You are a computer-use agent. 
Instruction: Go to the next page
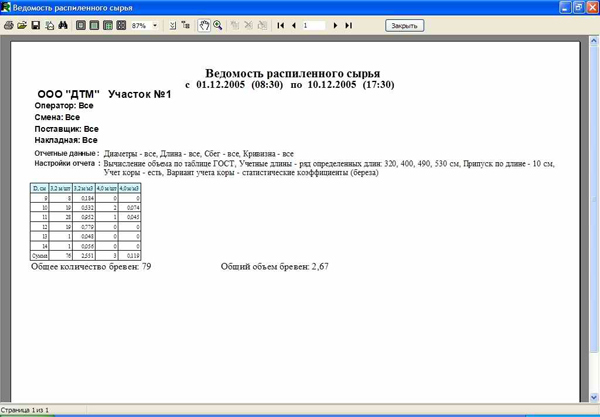pos(335,24)
